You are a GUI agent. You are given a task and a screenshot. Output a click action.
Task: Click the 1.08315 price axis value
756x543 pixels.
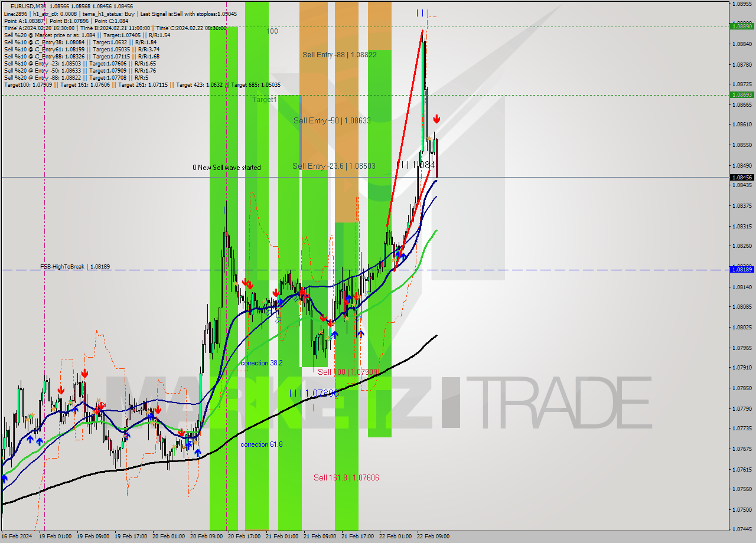pyautogui.click(x=742, y=226)
